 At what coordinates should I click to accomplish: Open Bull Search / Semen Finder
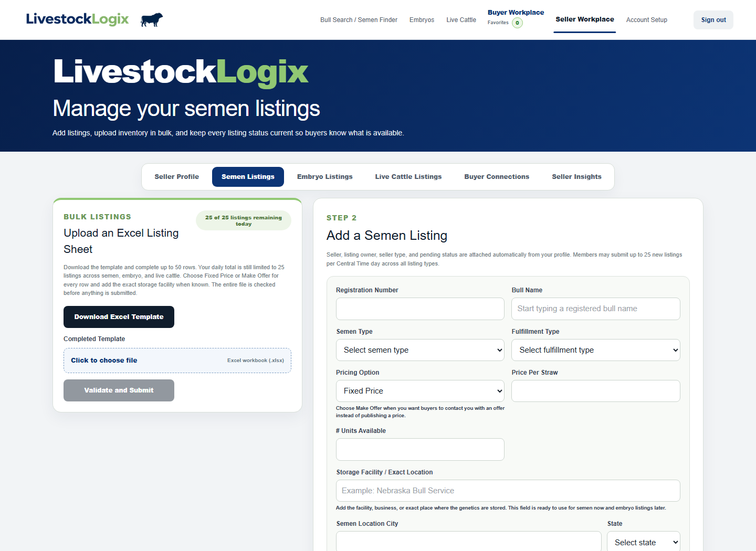point(359,20)
